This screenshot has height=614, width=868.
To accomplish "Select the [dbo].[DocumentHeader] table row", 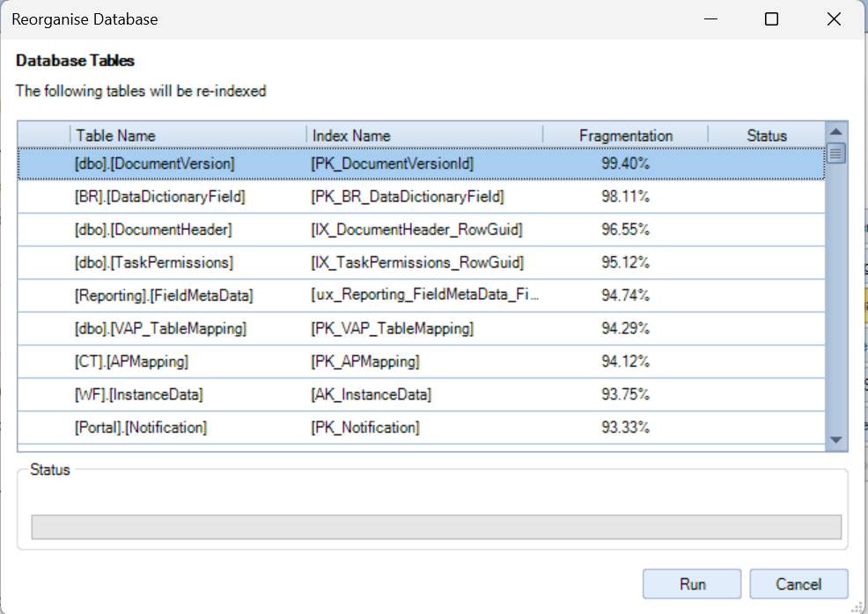I will 153,230.
